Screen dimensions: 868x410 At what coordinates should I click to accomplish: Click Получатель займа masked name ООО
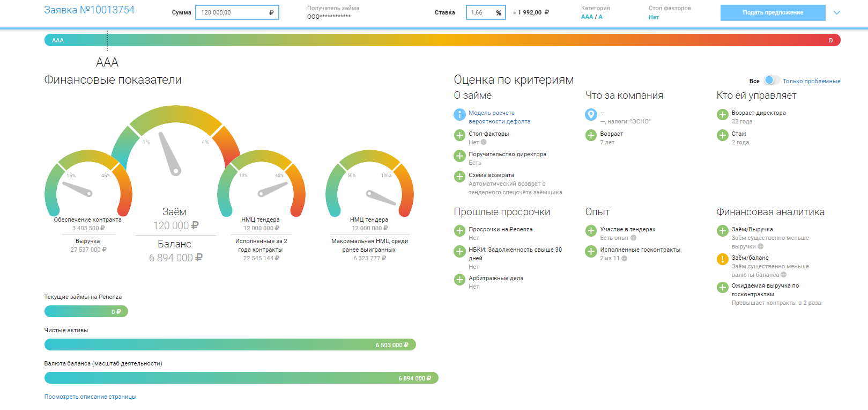coord(329,17)
